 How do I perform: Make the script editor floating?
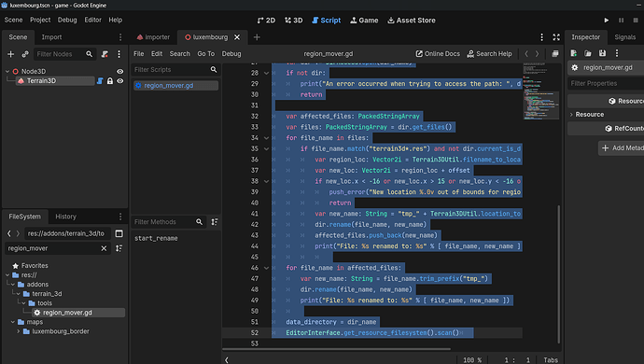tap(555, 54)
